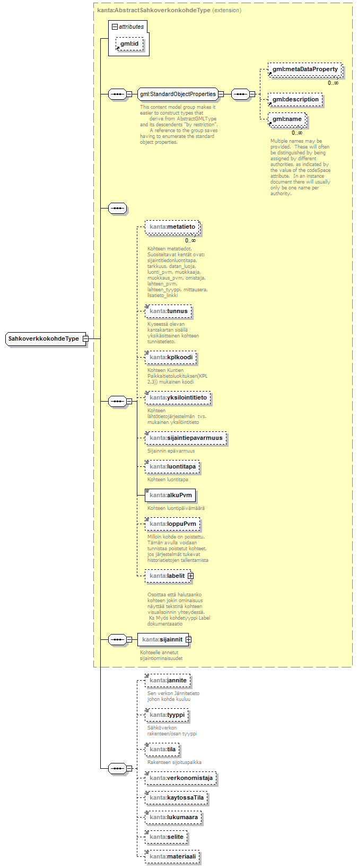Click the 'Kohteen luontitapa' description text

click(x=168, y=480)
